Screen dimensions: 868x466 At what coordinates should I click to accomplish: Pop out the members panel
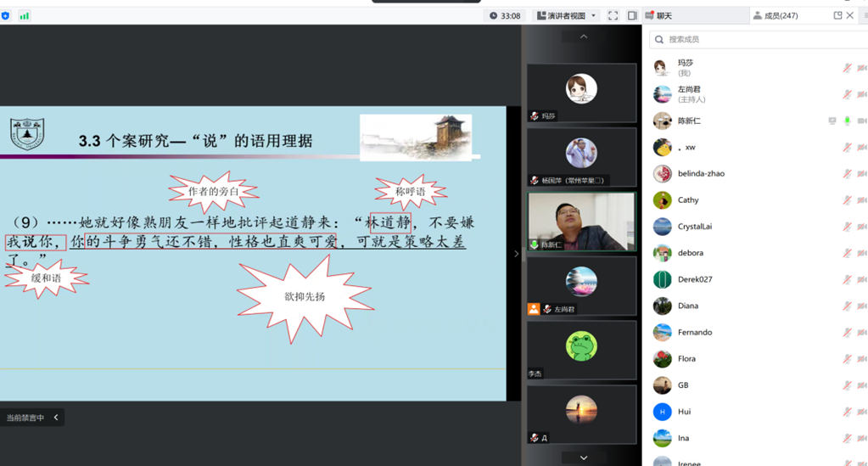coord(837,15)
